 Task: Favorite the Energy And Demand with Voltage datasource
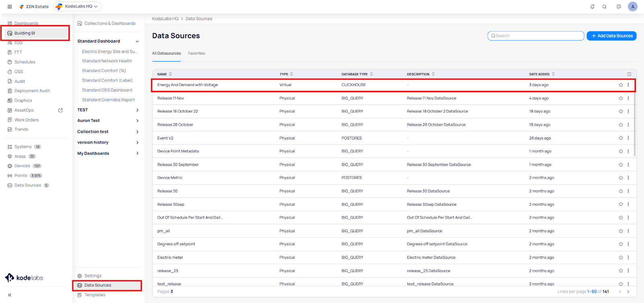(x=621, y=85)
